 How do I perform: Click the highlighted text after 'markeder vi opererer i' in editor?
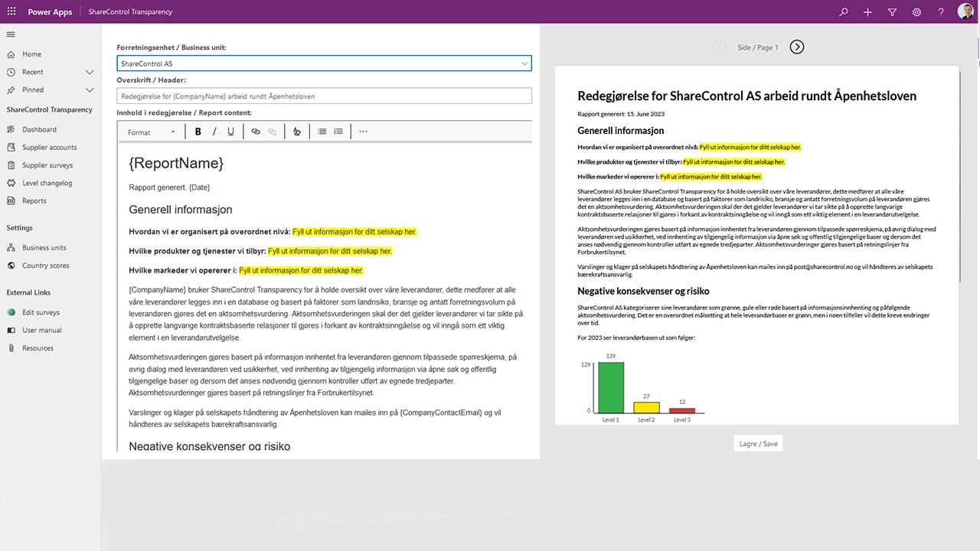(x=301, y=270)
